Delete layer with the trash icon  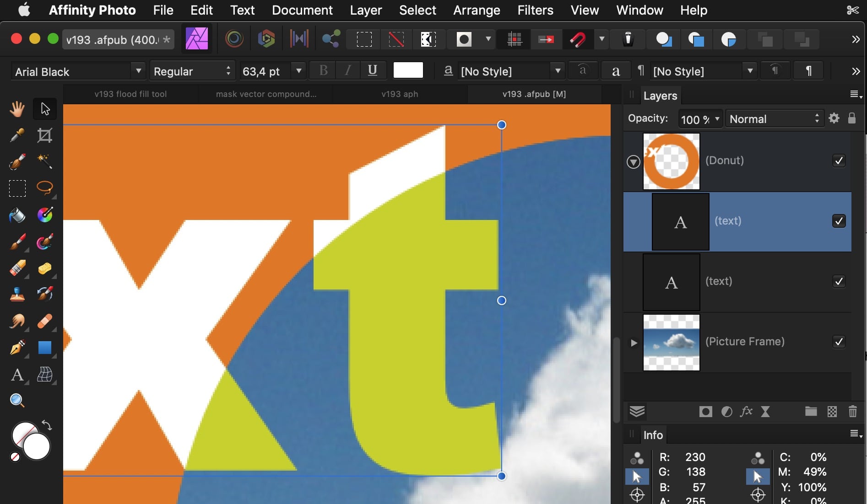pos(853,412)
